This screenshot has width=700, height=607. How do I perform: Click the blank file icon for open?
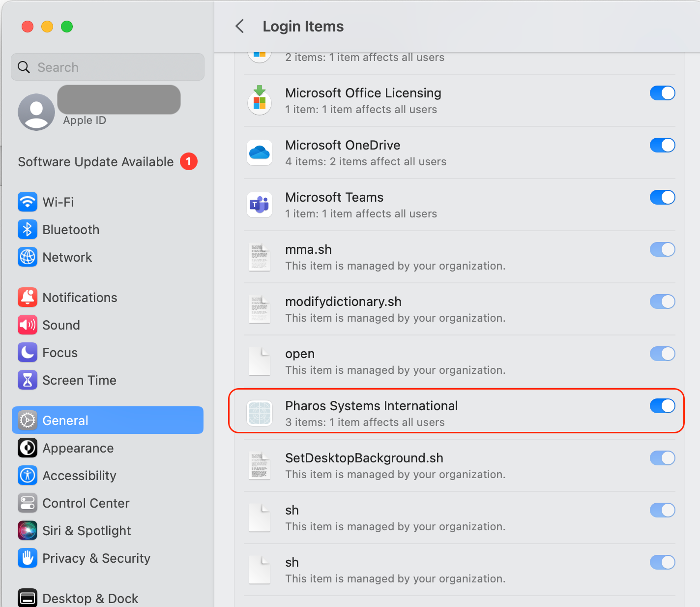[x=260, y=362]
